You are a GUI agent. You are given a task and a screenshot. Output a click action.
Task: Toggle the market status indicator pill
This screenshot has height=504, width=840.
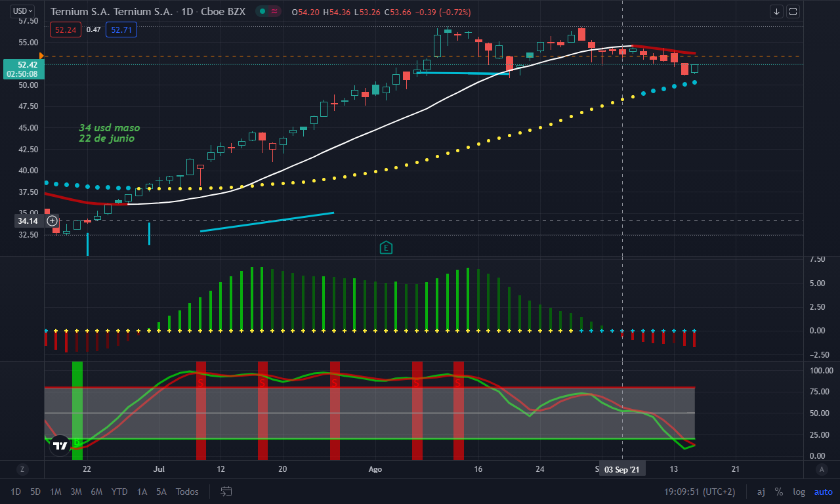tap(268, 12)
